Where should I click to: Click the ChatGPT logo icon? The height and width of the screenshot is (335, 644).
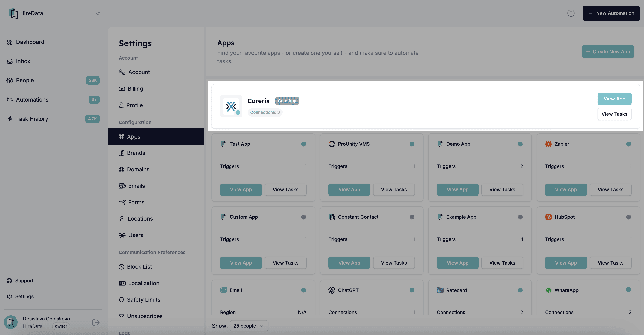(332, 290)
